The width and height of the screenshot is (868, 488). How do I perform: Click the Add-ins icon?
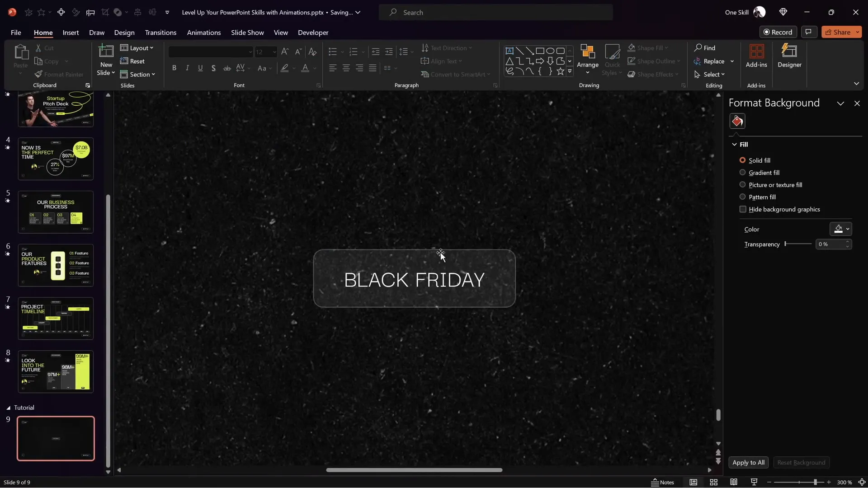point(756,52)
